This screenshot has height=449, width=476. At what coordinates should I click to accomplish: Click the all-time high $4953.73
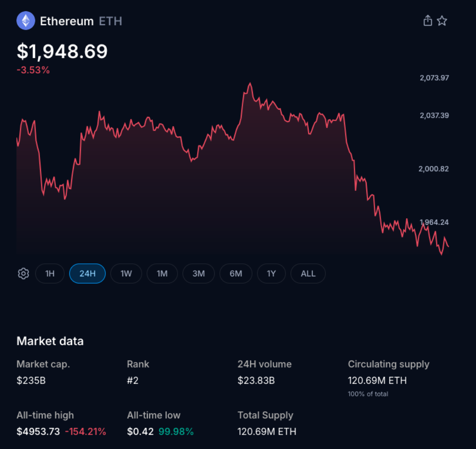pos(40,431)
